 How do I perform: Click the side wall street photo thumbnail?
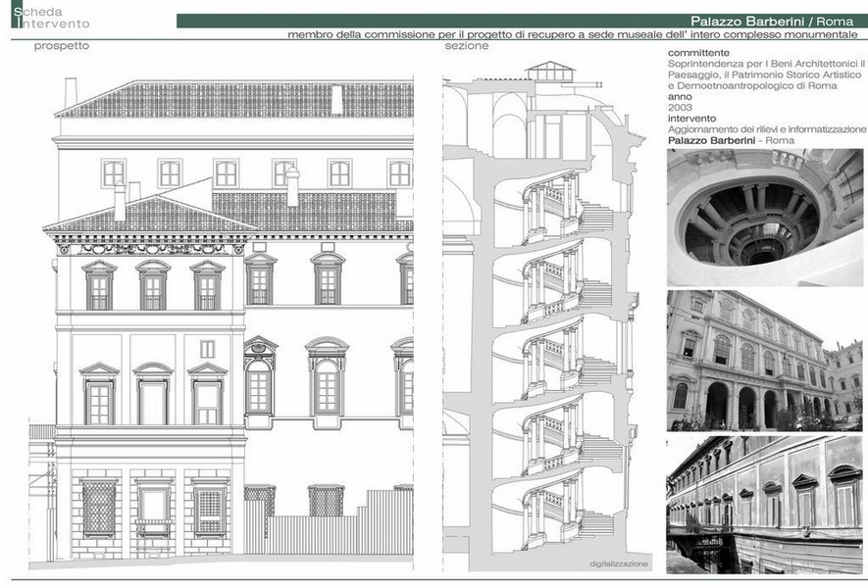[764, 505]
